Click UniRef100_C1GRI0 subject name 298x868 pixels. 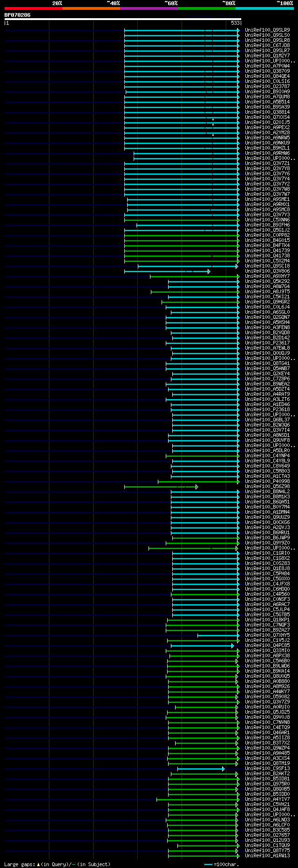pyautogui.click(x=267, y=553)
